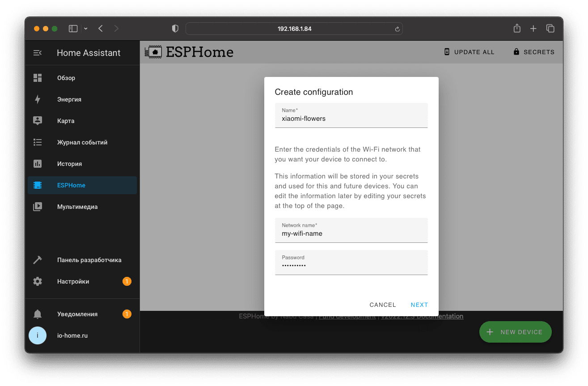Expand Safari sidebar dropdown chevron
588x386 pixels.
pos(86,29)
